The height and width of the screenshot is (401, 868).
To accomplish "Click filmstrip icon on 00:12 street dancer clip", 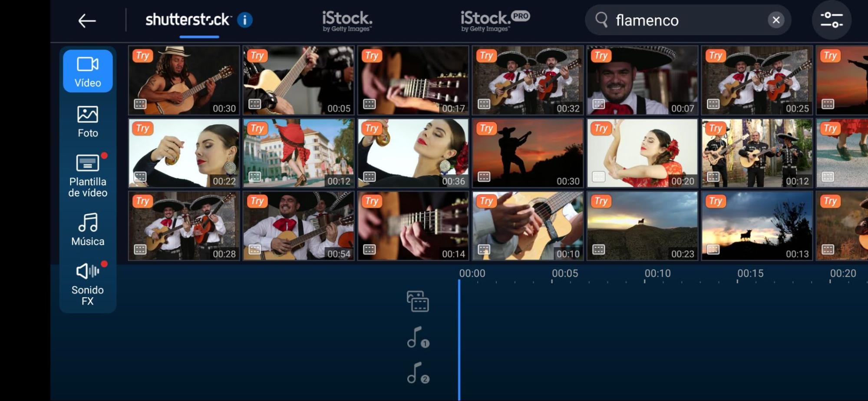I will pyautogui.click(x=255, y=176).
